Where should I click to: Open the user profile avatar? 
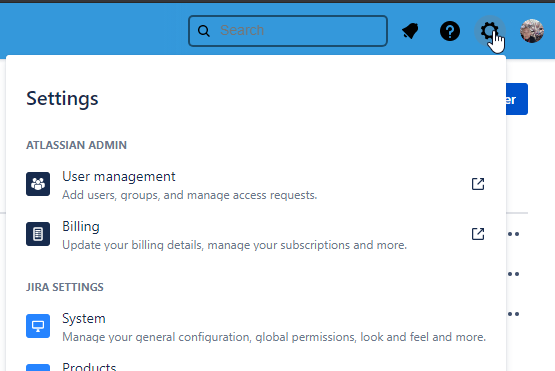point(532,31)
